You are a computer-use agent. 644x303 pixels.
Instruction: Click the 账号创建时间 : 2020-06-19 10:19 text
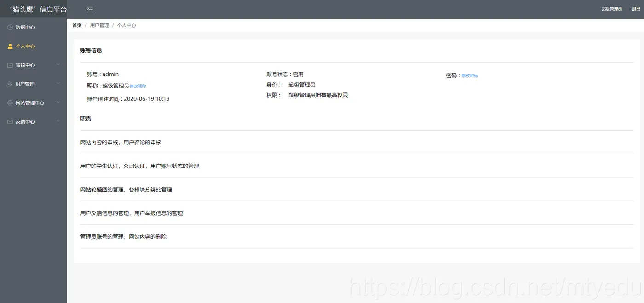(x=128, y=99)
